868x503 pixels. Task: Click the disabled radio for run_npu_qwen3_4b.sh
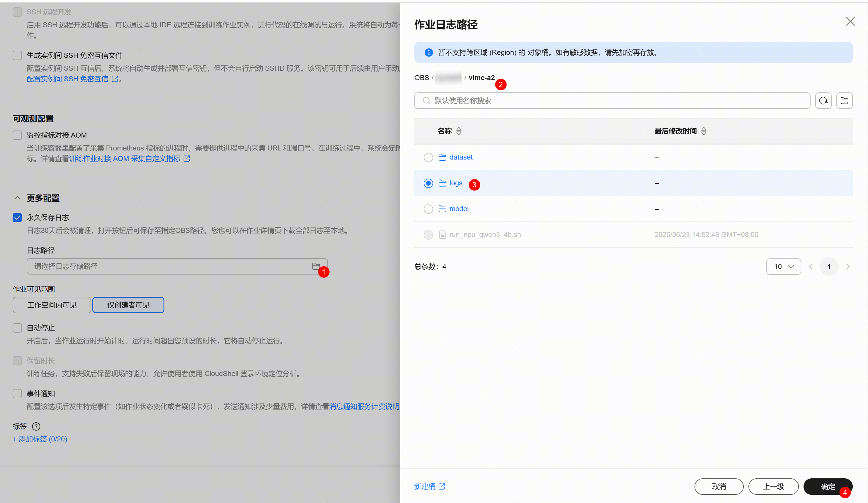click(x=428, y=235)
